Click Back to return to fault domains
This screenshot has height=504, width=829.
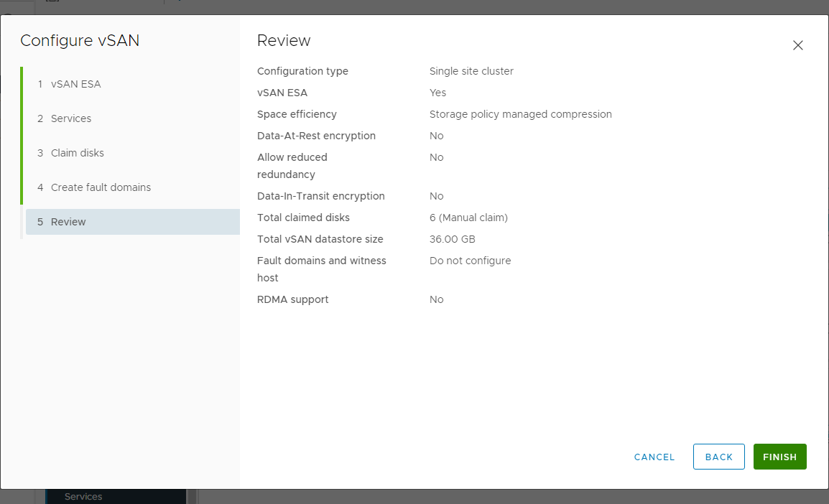tap(718, 457)
